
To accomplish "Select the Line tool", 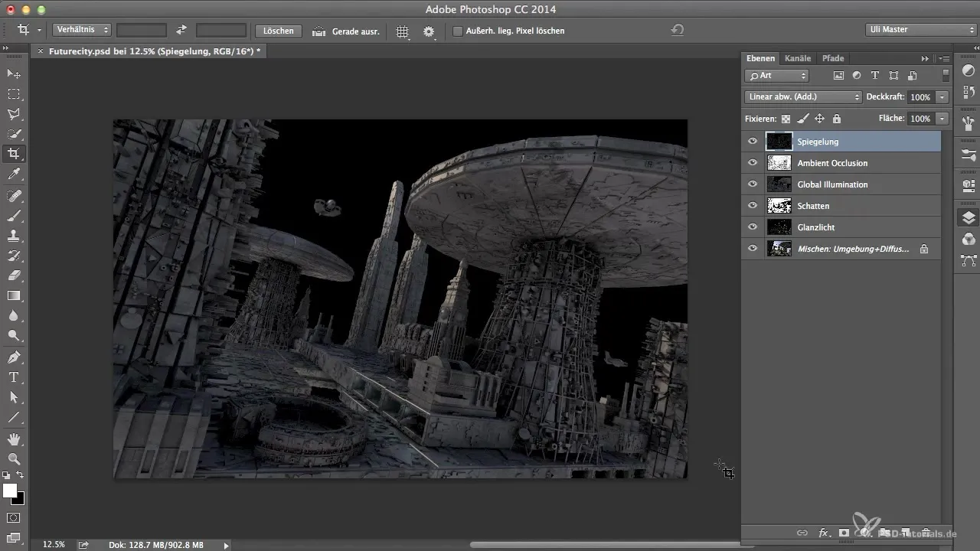I will click(x=14, y=418).
